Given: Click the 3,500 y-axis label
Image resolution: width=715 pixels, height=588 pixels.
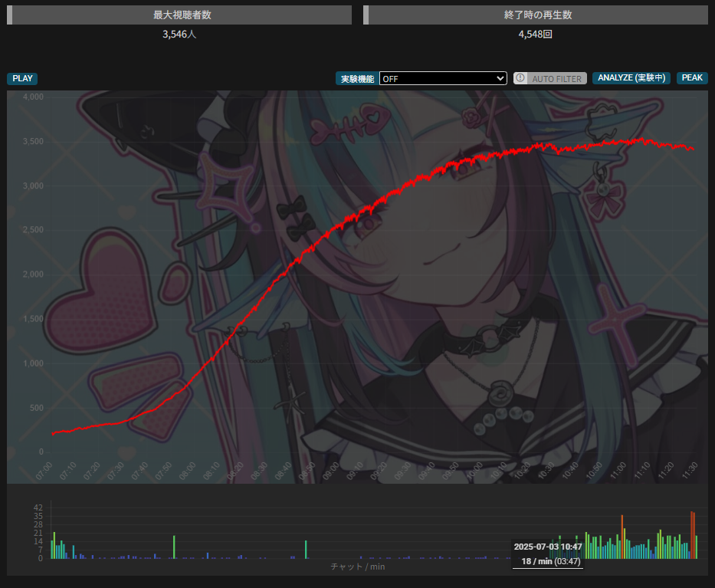Looking at the screenshot, I should pyautogui.click(x=33, y=141).
